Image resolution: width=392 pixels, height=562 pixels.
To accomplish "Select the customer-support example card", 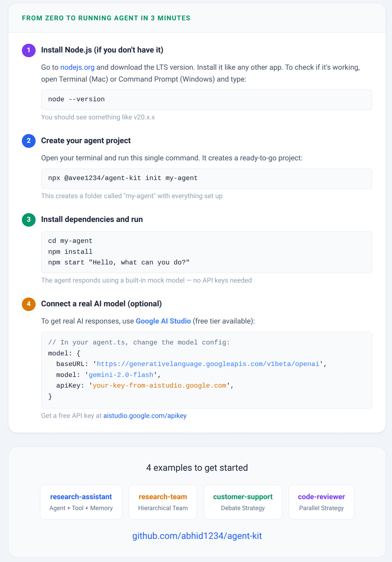I will click(x=243, y=502).
